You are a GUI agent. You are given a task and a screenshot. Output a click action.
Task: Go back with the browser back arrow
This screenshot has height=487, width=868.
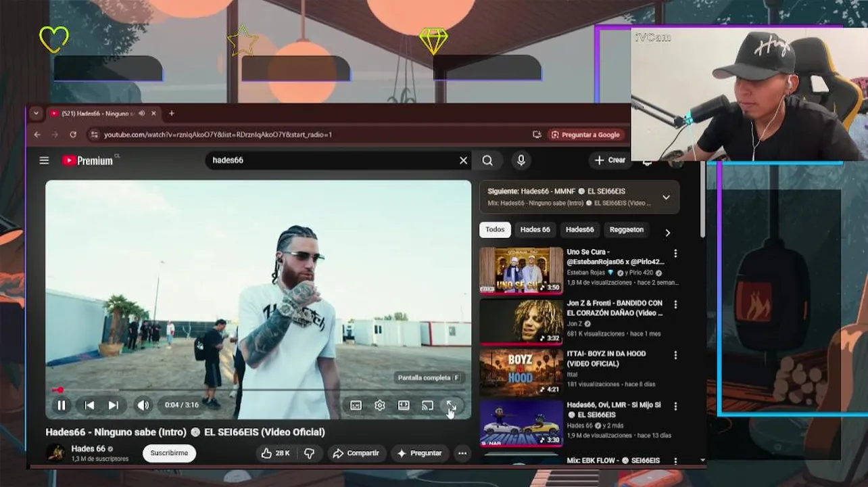coord(37,135)
